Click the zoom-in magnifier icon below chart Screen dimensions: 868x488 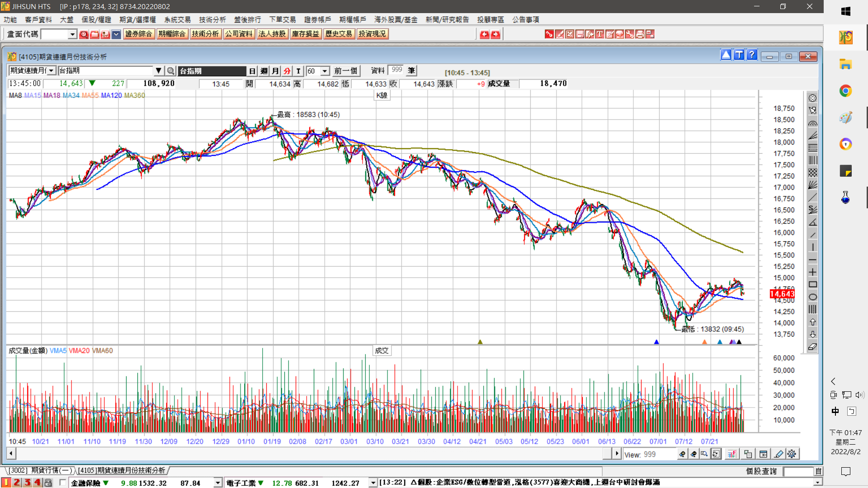pyautogui.click(x=683, y=454)
